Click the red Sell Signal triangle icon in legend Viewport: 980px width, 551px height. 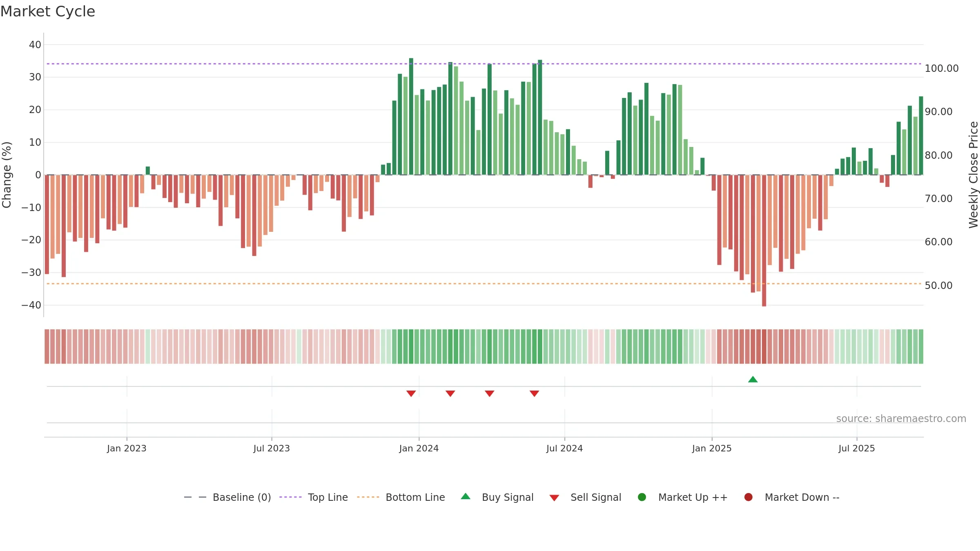pyautogui.click(x=554, y=498)
